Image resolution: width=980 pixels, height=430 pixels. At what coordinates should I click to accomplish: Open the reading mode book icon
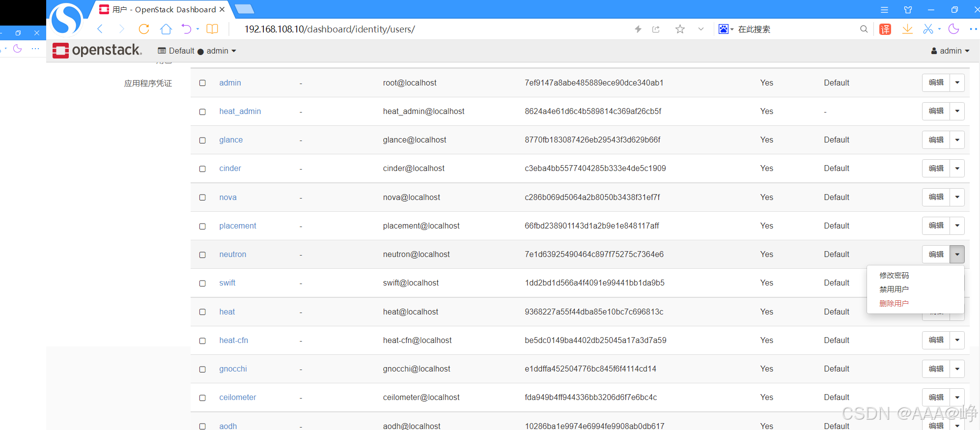(212, 29)
